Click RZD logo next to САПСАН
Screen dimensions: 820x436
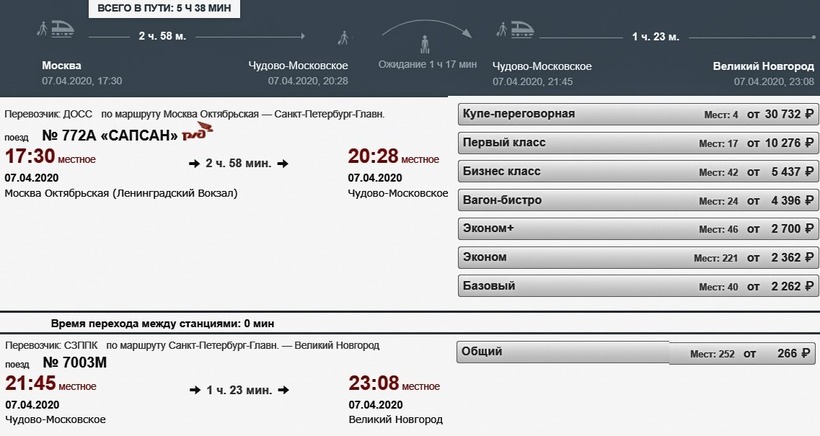pos(197,132)
